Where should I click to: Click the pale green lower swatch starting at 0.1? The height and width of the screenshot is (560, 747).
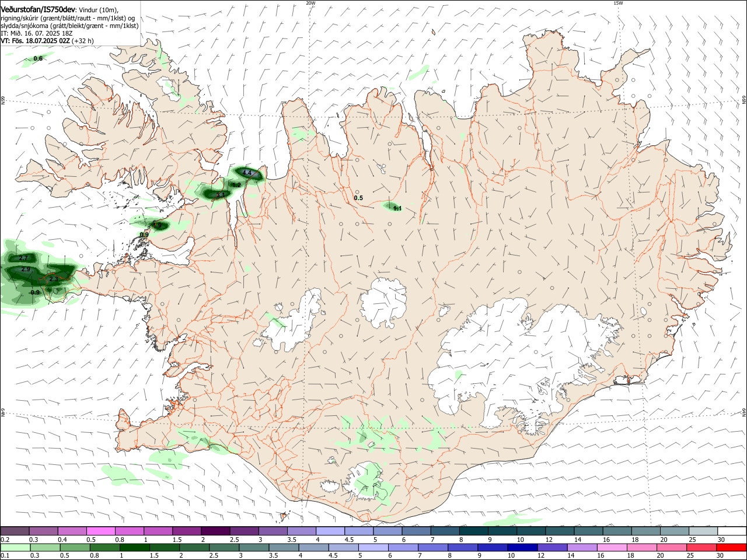pyautogui.click(x=15, y=547)
